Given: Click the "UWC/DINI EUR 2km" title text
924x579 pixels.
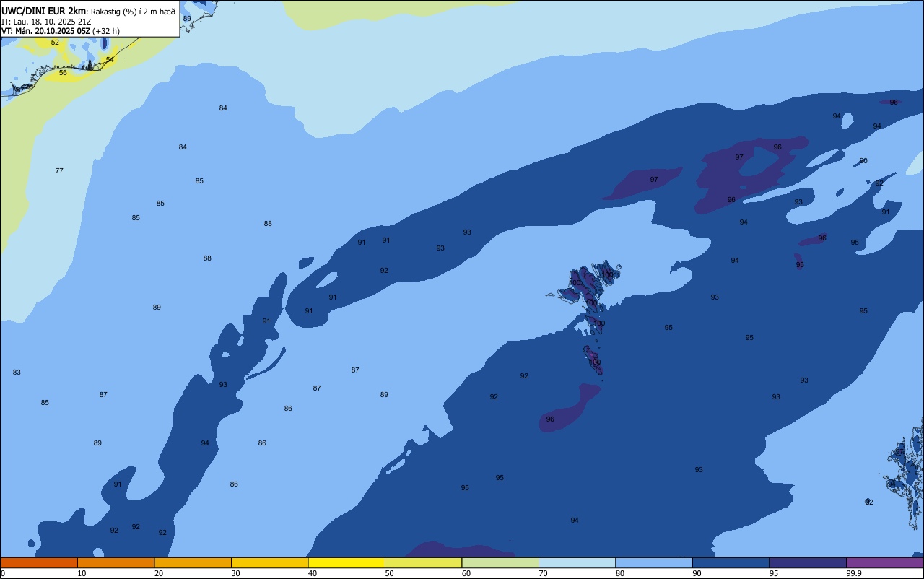Looking at the screenshot, I should tap(44, 11).
